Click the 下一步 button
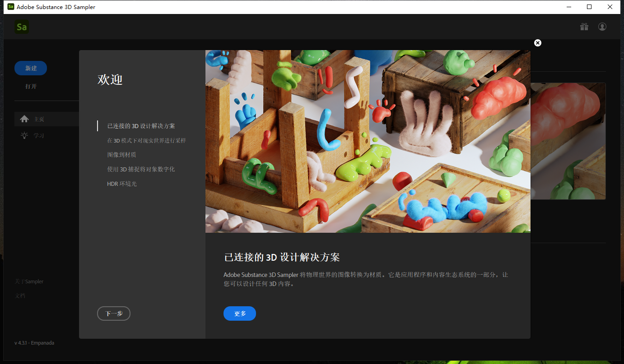Viewport: 624px width, 364px height. (x=114, y=313)
